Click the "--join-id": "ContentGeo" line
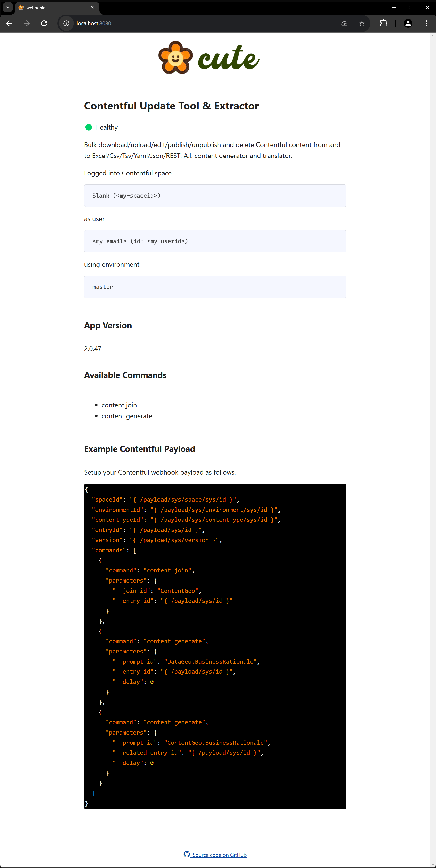Screen dimensions: 436x868 (157, 591)
